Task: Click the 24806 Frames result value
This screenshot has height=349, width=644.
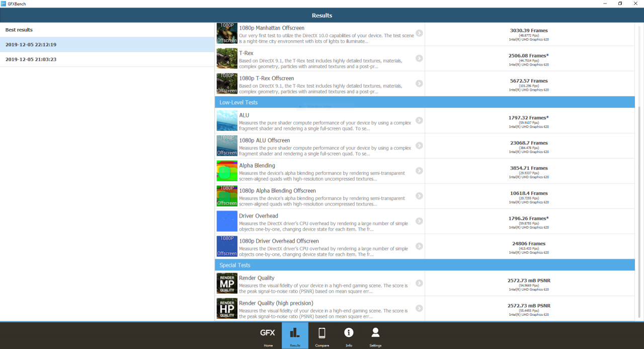Action: (529, 243)
